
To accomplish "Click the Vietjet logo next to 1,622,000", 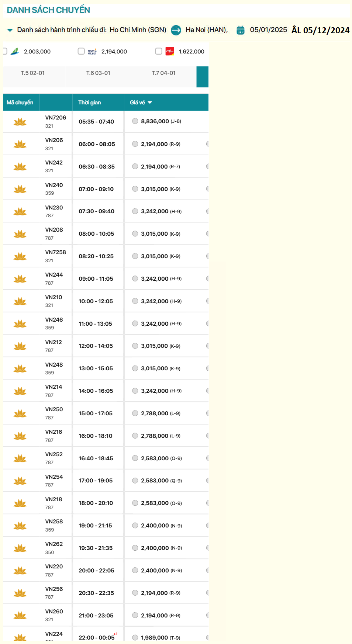I will coord(170,51).
